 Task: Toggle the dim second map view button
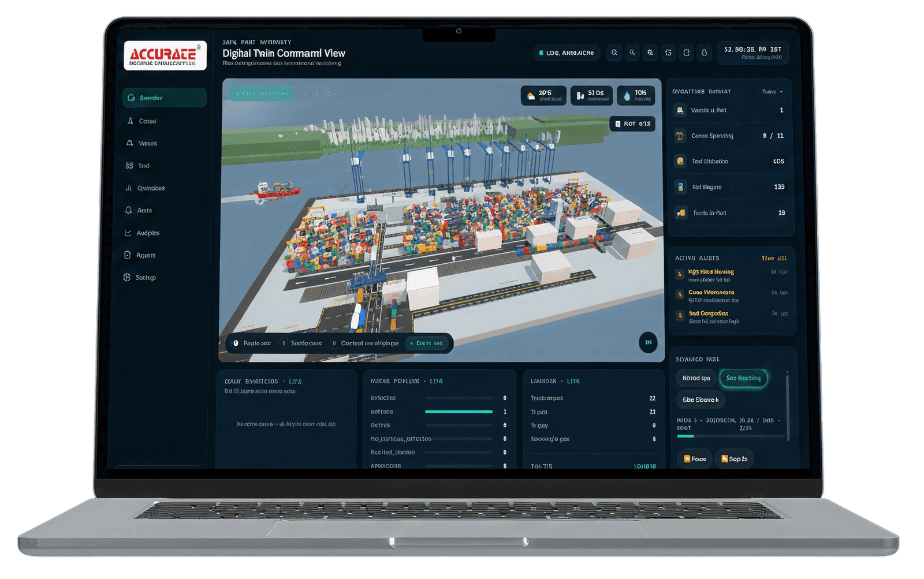[x=320, y=94]
